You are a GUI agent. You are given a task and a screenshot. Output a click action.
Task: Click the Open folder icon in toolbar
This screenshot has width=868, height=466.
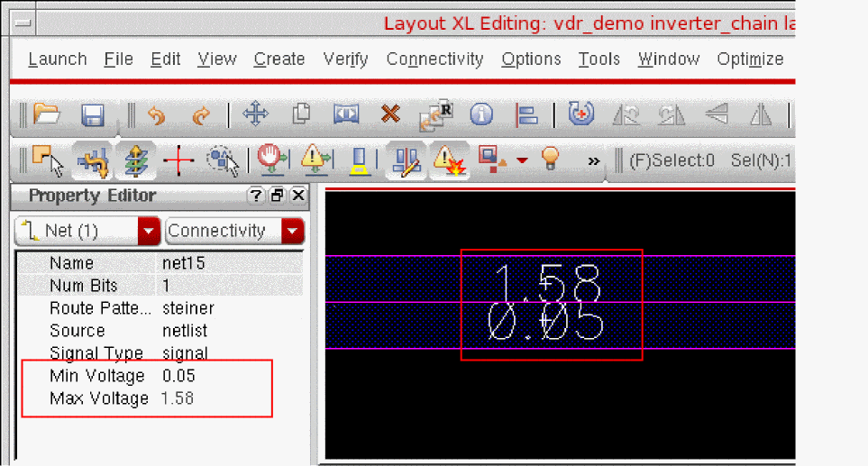click(x=47, y=114)
